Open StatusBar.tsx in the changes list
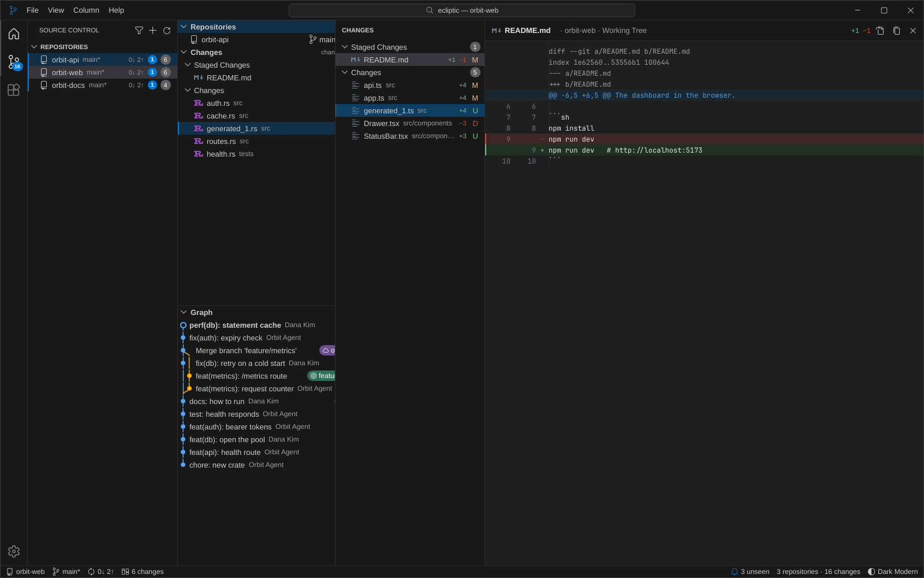924x578 pixels. [x=410, y=136]
